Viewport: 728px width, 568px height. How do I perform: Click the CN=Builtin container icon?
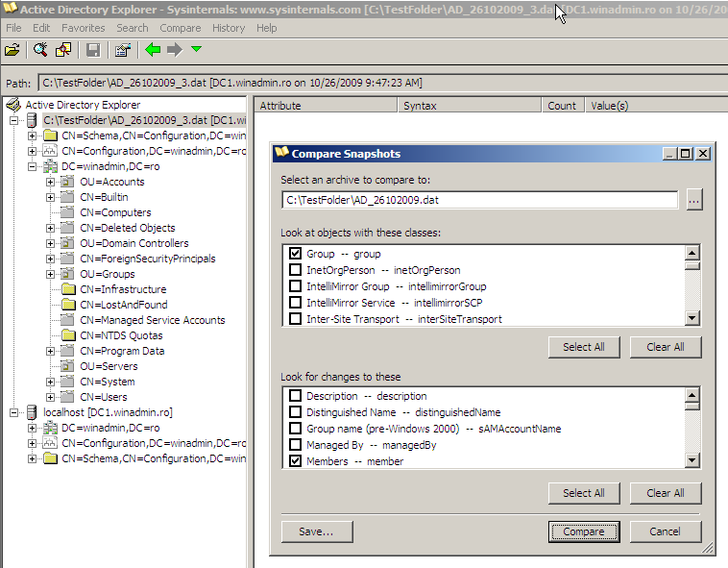(x=67, y=197)
